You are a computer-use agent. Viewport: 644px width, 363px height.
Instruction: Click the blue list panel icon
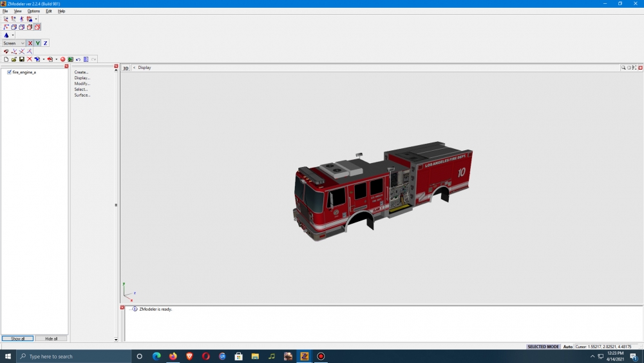[x=86, y=59]
